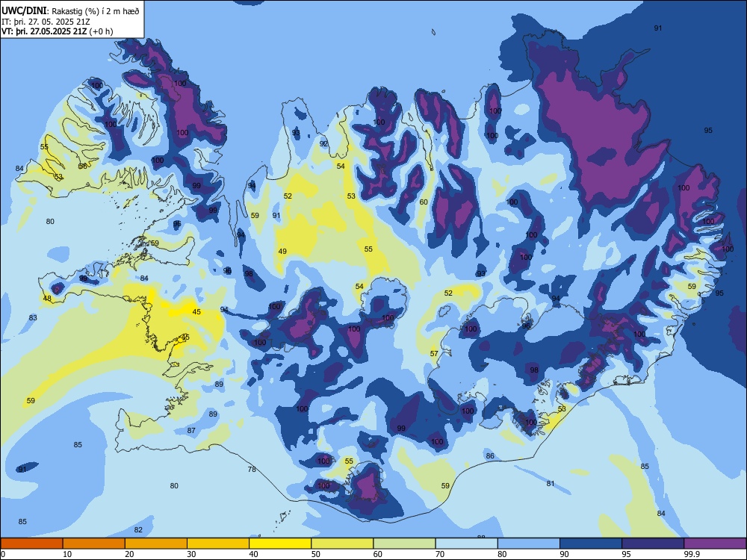Click the 'IT: þri. 27. 05. 2025 21Z' line
This screenshot has height=560, width=747.
(x=46, y=22)
